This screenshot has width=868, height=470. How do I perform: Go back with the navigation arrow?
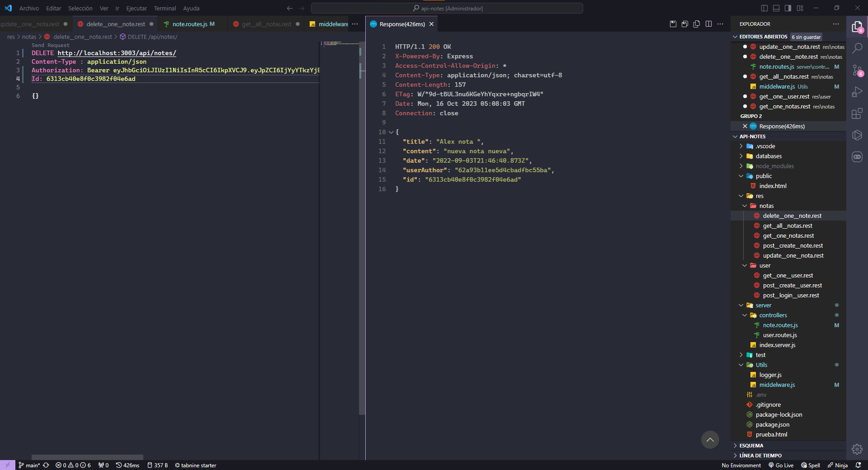pyautogui.click(x=290, y=8)
